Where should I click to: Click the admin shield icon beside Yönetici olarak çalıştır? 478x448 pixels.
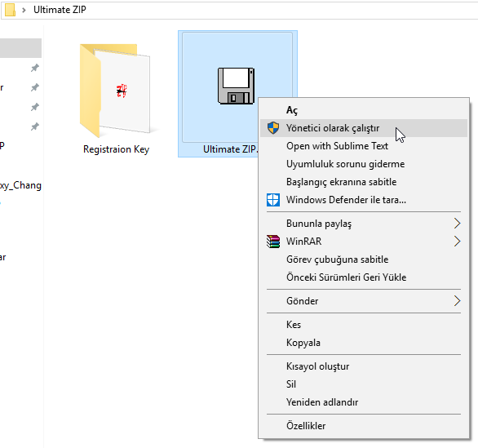coord(273,128)
